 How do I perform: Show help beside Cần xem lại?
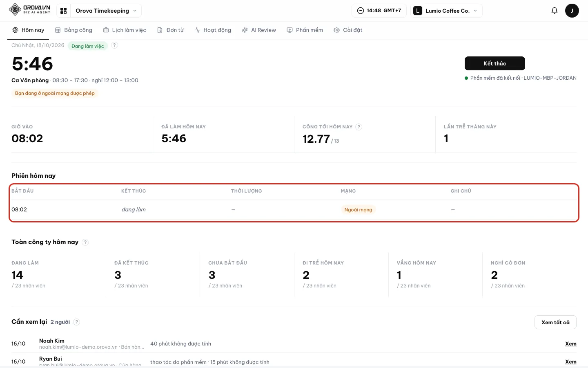click(77, 322)
